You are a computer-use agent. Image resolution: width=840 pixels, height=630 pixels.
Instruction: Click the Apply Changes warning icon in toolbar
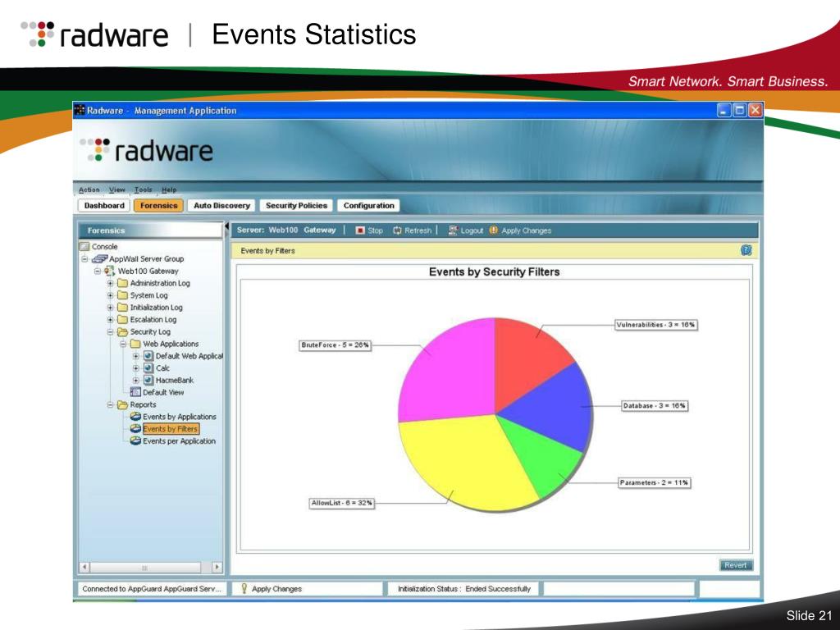[x=493, y=231]
